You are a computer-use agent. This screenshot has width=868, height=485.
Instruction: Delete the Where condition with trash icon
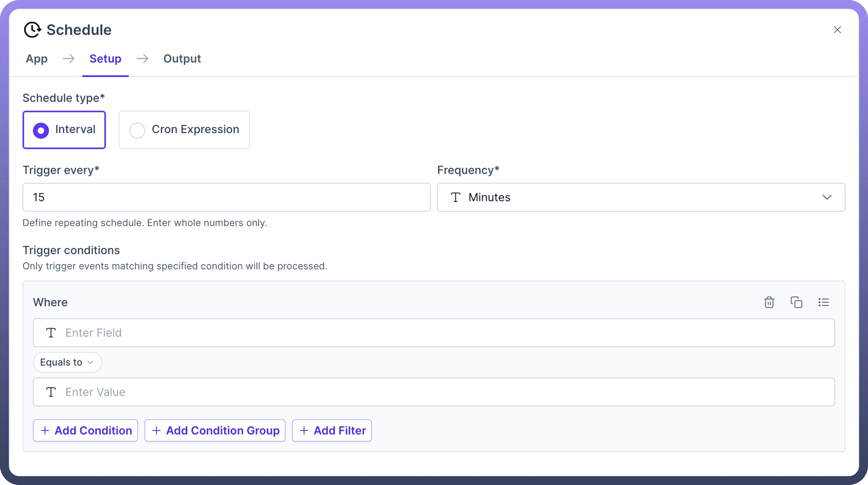click(769, 302)
